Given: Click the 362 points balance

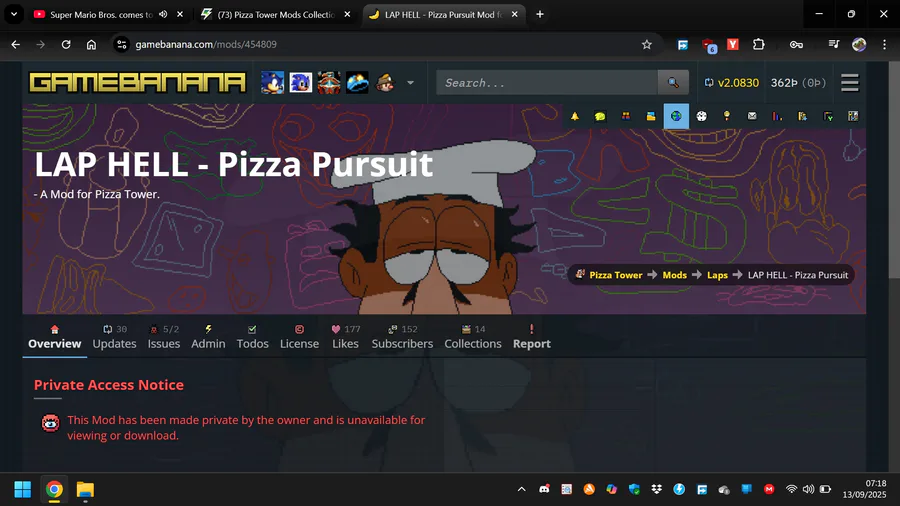Looking at the screenshot, I should click(x=798, y=83).
